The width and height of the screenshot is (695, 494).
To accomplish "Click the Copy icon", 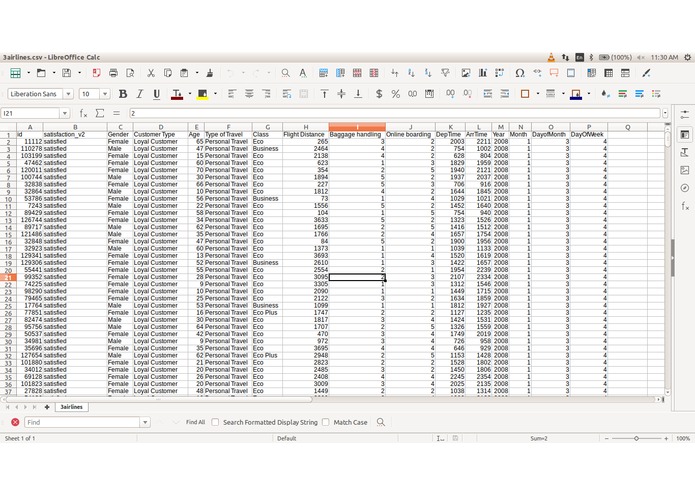I will click(168, 73).
